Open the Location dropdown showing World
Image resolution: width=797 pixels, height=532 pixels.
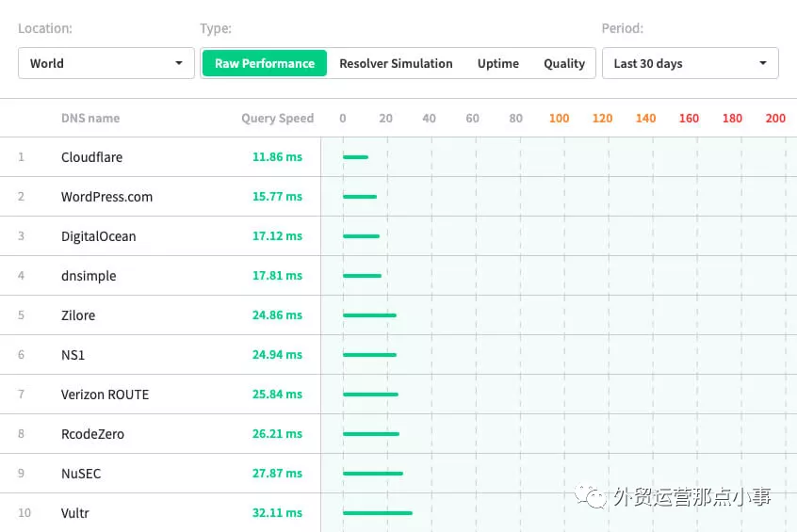[x=106, y=63]
